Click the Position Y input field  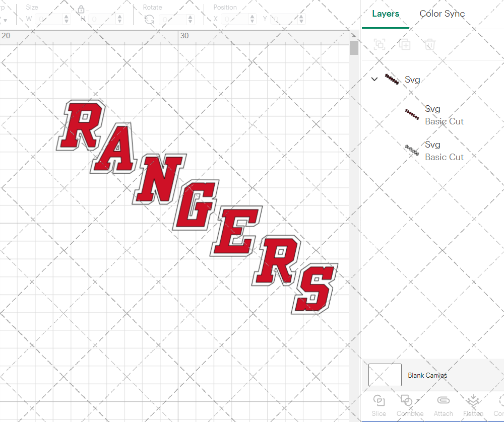(x=284, y=19)
